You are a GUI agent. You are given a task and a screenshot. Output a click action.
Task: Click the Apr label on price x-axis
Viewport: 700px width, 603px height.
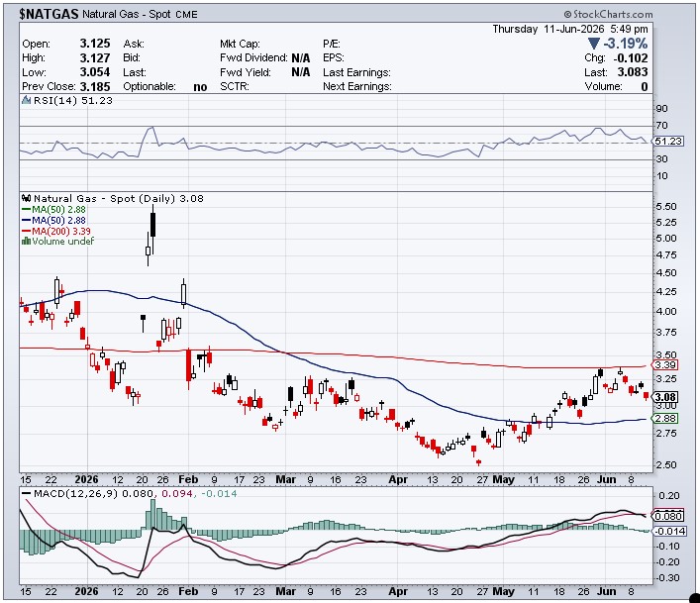(398, 479)
